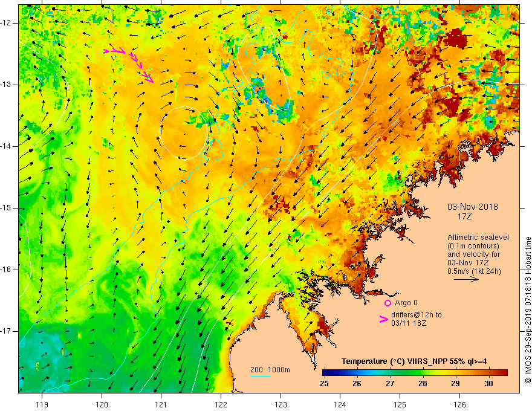Click the magenta drifter track arrows on the map
The image size is (532, 411).
click(129, 65)
